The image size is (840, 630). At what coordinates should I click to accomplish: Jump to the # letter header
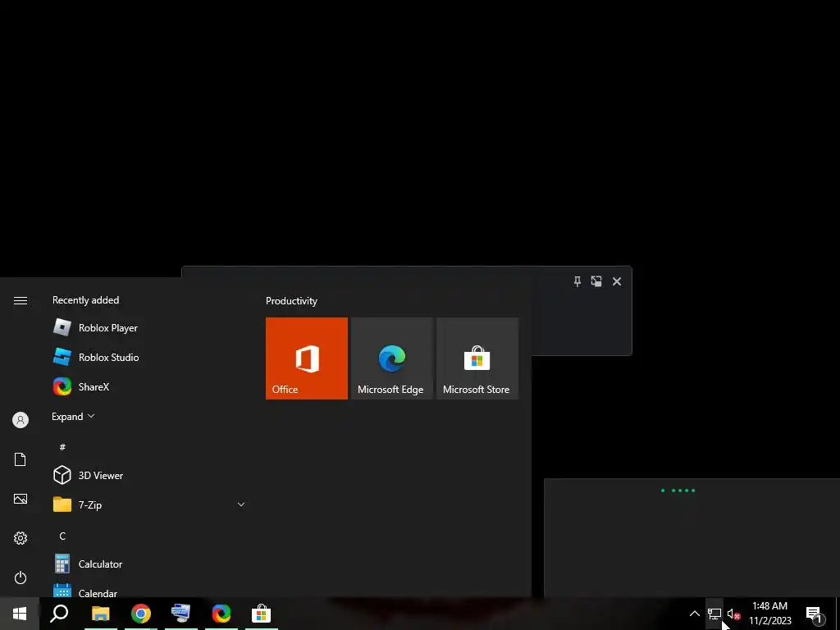(62, 447)
